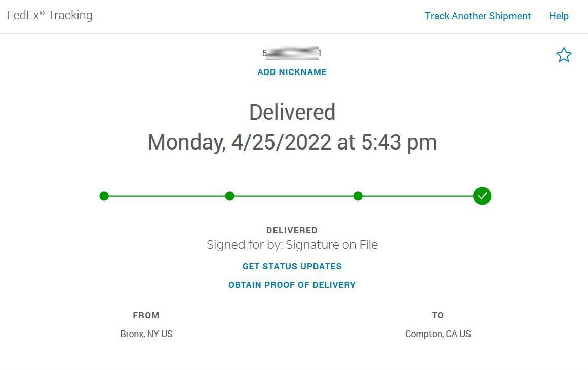The height and width of the screenshot is (370, 588).
Task: Open Track Another Shipment link
Action: 478,16
